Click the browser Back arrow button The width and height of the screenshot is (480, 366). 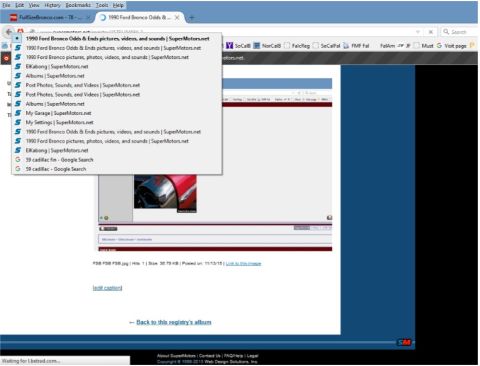point(8,32)
